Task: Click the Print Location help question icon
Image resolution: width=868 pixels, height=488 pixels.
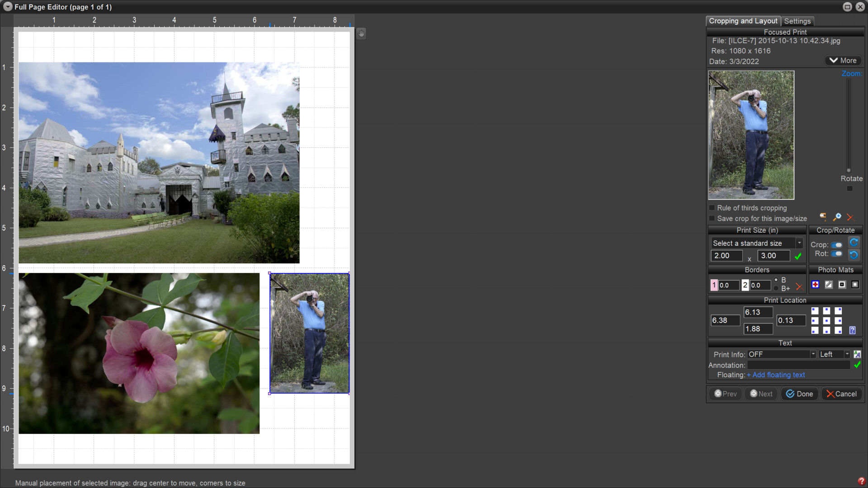Action: coord(852,330)
